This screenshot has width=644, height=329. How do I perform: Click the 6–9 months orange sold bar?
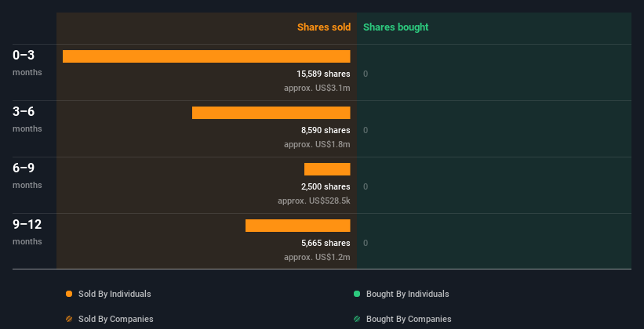[327, 169]
